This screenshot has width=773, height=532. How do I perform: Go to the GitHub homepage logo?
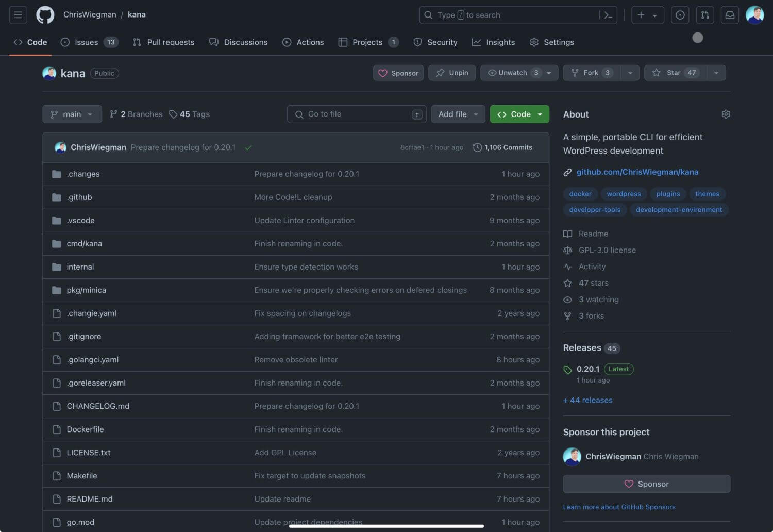pos(45,15)
